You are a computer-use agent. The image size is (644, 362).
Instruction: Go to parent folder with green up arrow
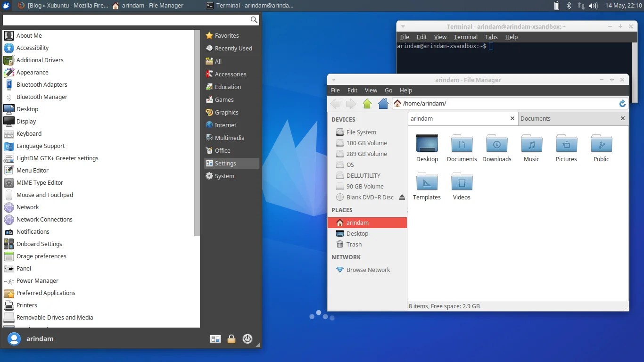point(367,104)
